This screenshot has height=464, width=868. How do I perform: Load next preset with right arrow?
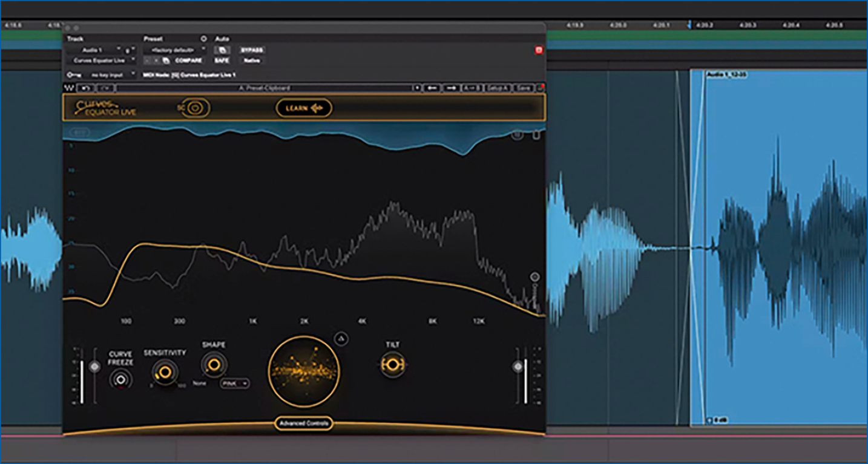452,88
